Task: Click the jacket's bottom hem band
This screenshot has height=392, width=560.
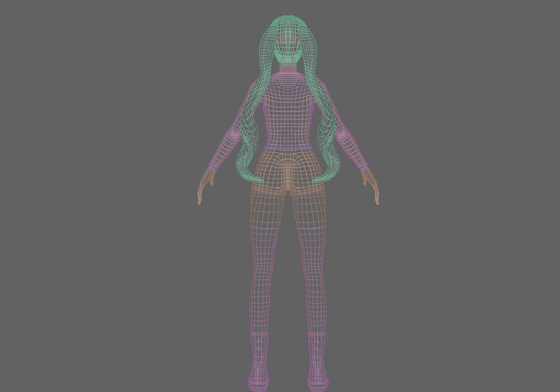Action: pos(288,146)
